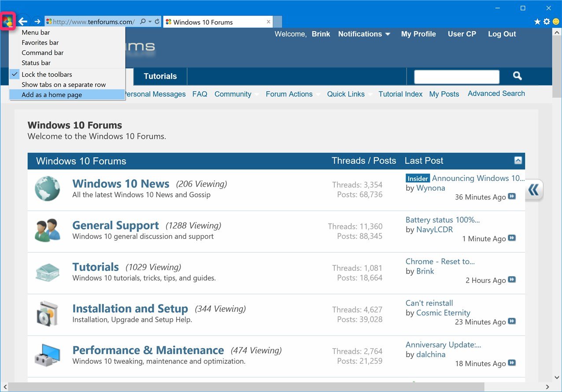Screen dimensions: 562x392
Task: Open Chrome - Reset to thread
Action: [x=440, y=261]
